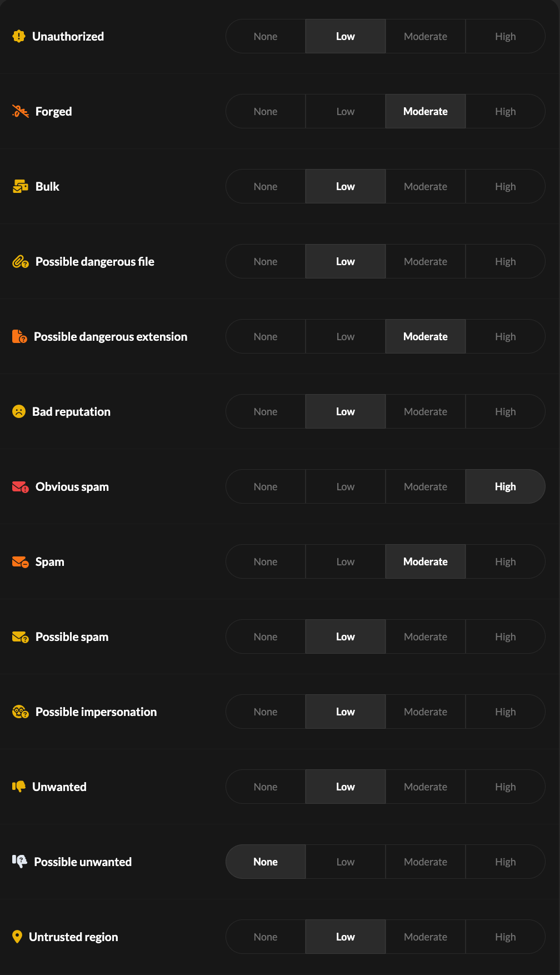Choose Moderate for Bulk

coord(425,186)
